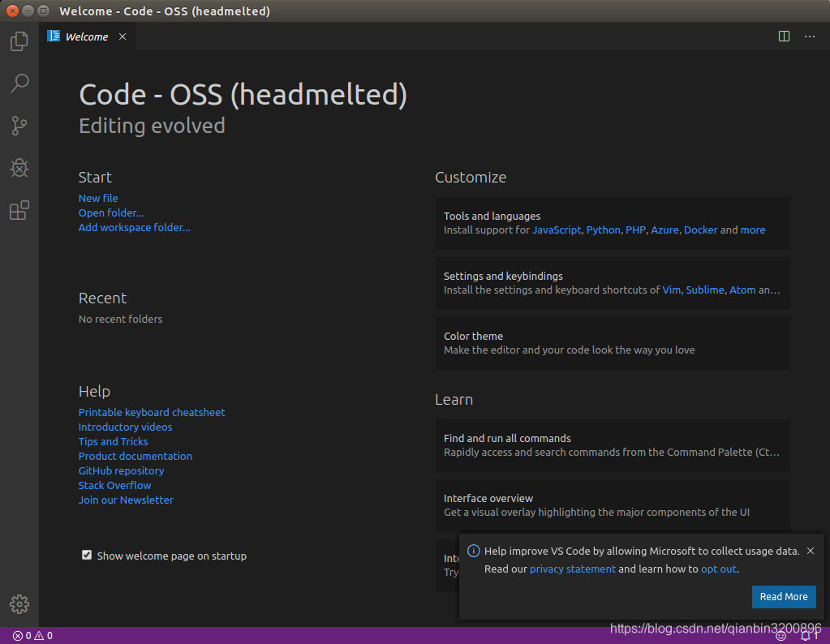Install Atom keybindings link

pyautogui.click(x=742, y=290)
